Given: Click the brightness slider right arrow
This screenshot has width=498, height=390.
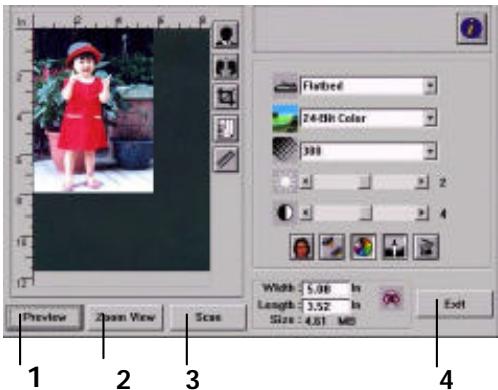Looking at the screenshot, I should coord(421,182).
